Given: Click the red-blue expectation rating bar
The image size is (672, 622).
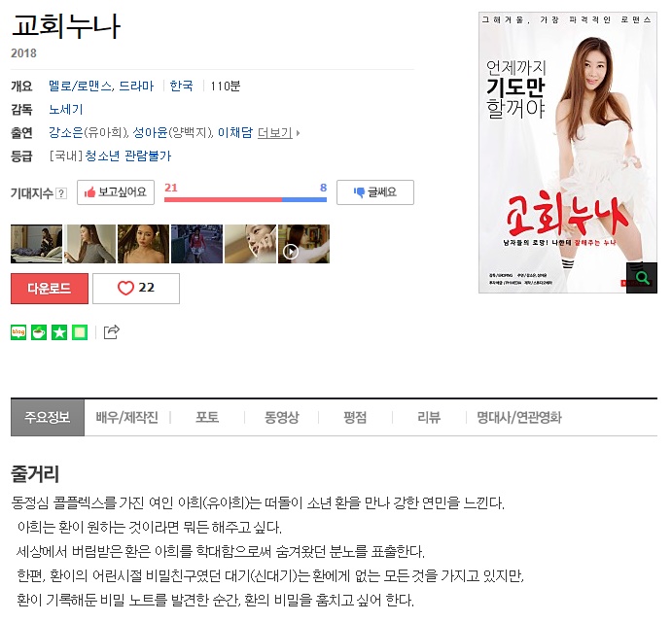Looking at the screenshot, I should (246, 199).
